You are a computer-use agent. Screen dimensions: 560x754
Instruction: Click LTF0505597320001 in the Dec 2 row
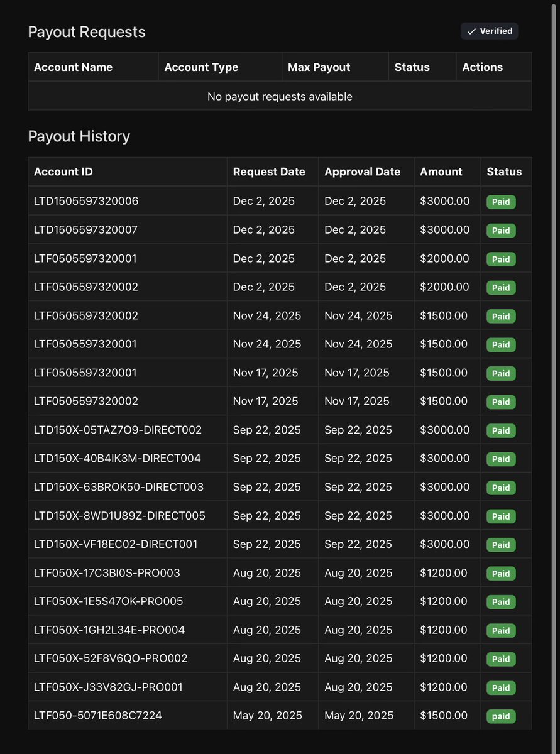85,258
